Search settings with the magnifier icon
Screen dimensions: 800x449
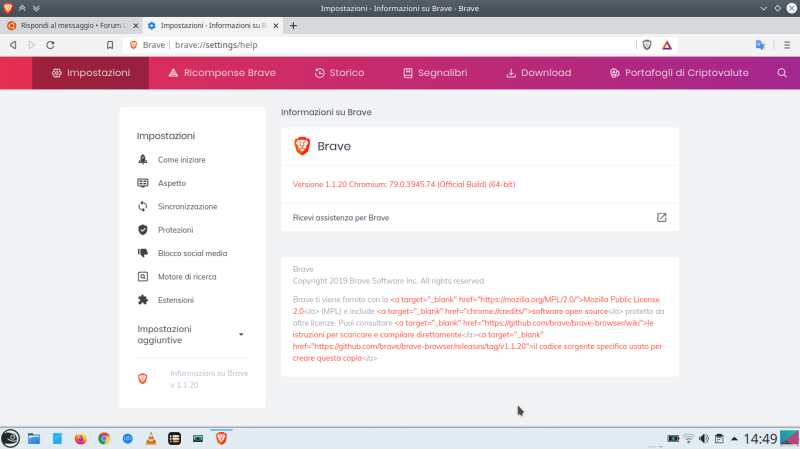pos(782,73)
